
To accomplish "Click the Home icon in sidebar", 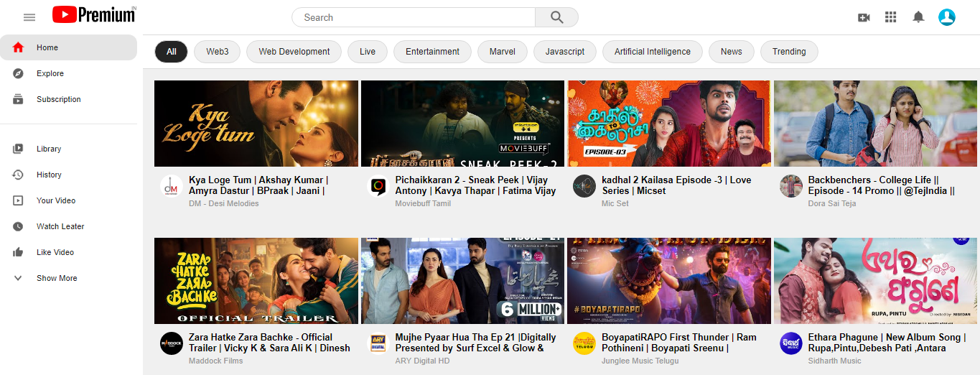I will (18, 47).
